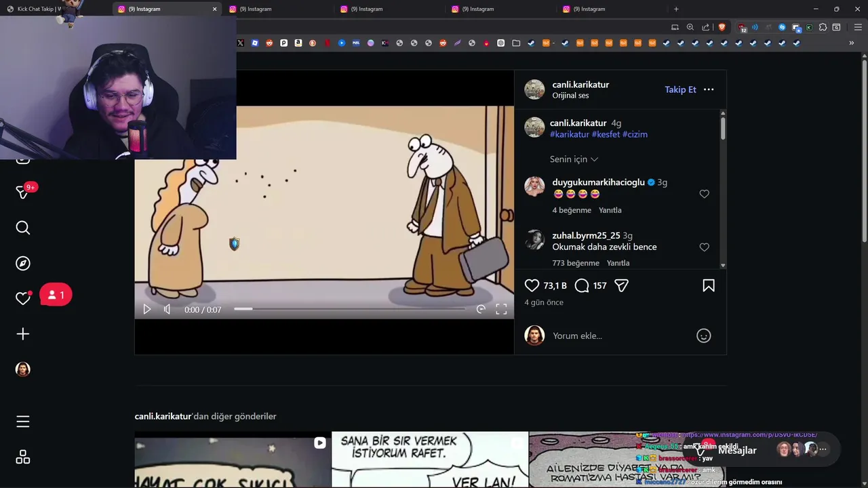Open #karikatur hashtag link
Image resolution: width=868 pixels, height=488 pixels.
point(570,134)
